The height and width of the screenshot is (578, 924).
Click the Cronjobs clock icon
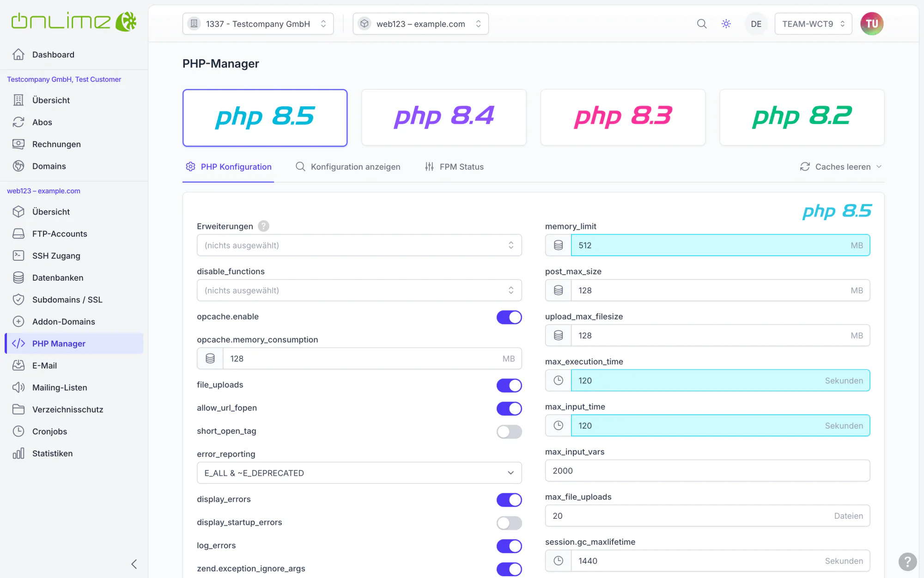click(x=18, y=431)
